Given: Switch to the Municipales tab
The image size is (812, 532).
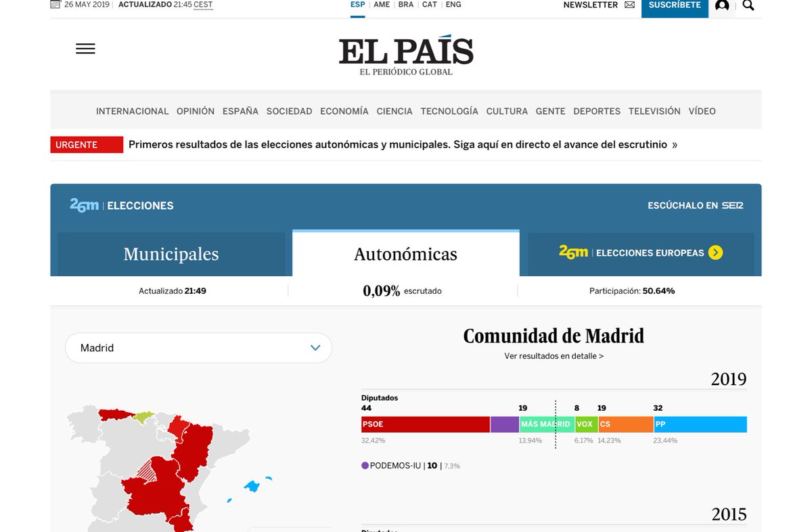Looking at the screenshot, I should [171, 254].
